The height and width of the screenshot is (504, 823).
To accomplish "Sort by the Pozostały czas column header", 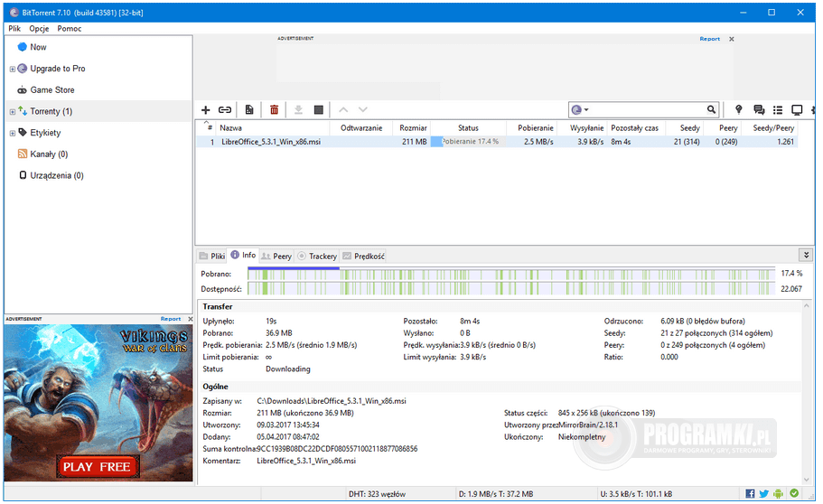I will [634, 127].
